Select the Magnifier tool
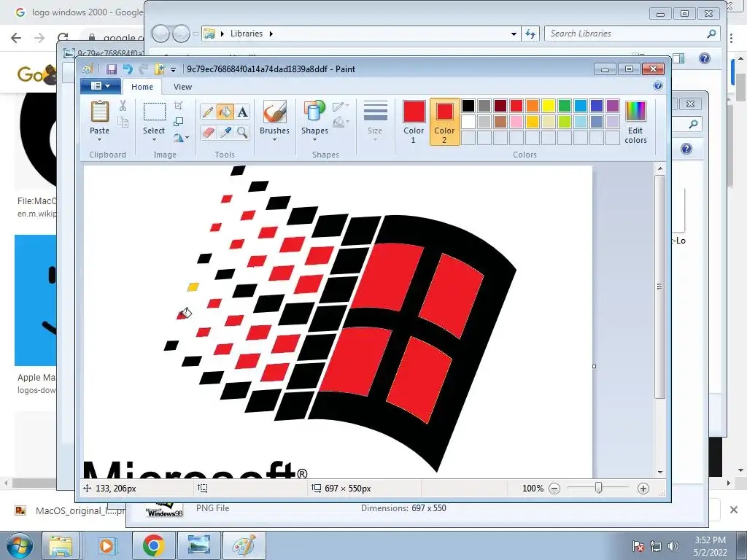 (x=242, y=133)
